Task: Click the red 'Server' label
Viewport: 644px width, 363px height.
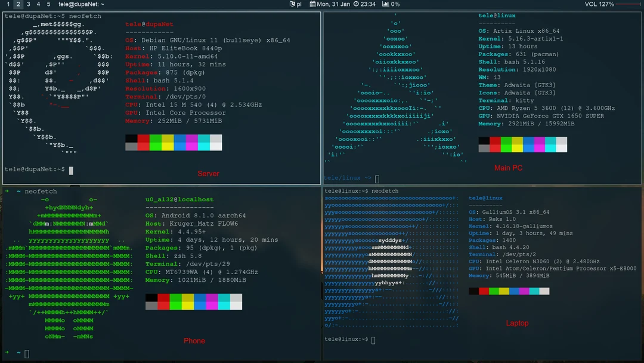Action: [x=208, y=173]
